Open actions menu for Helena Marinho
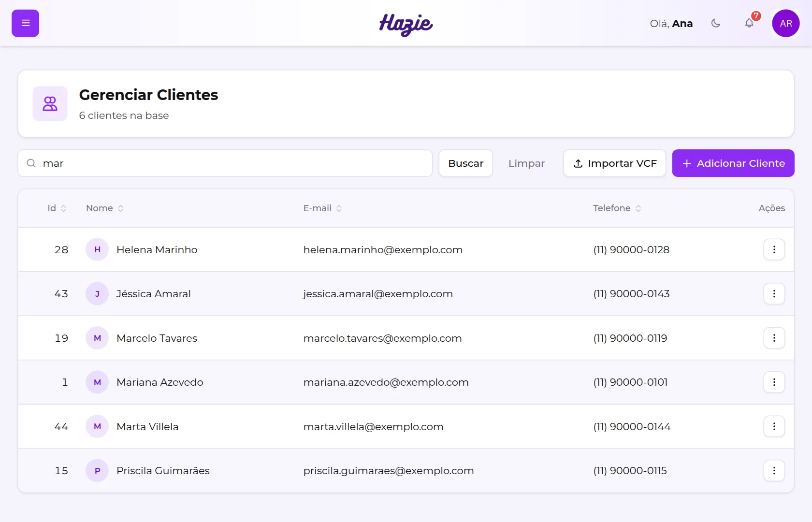 pos(774,249)
